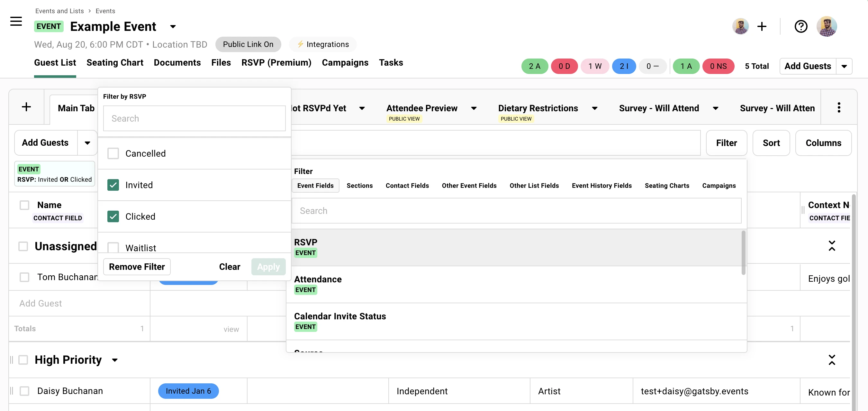The height and width of the screenshot is (411, 868).
Task: Open the user profile avatar
Action: (x=826, y=26)
